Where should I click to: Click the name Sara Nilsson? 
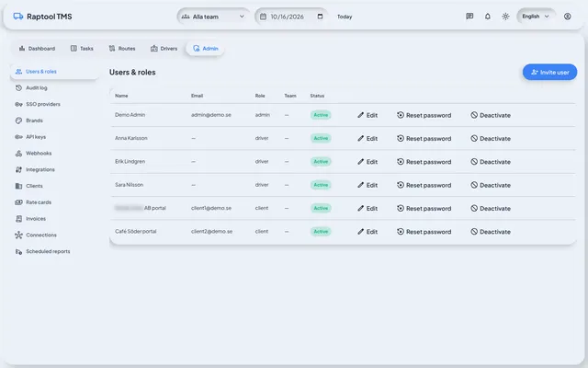click(x=129, y=185)
